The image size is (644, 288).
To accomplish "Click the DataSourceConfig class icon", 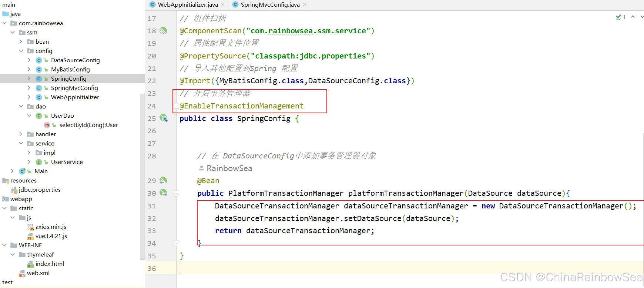I will coord(39,60).
